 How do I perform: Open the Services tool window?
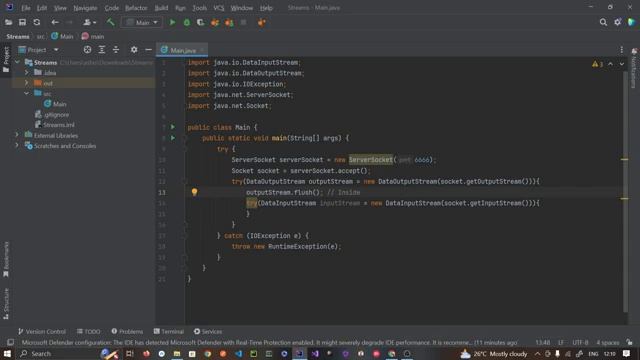click(x=208, y=331)
